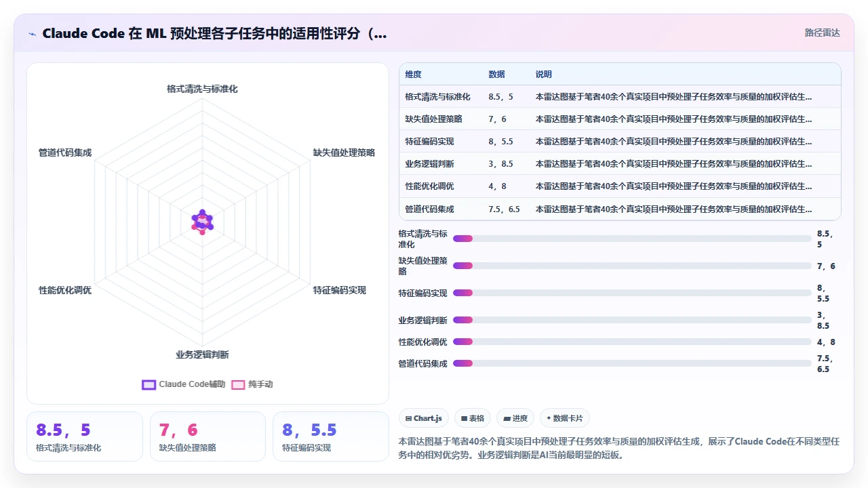Click the 特征编码实现 progress bar
This screenshot has height=488, width=868.
tap(632, 293)
